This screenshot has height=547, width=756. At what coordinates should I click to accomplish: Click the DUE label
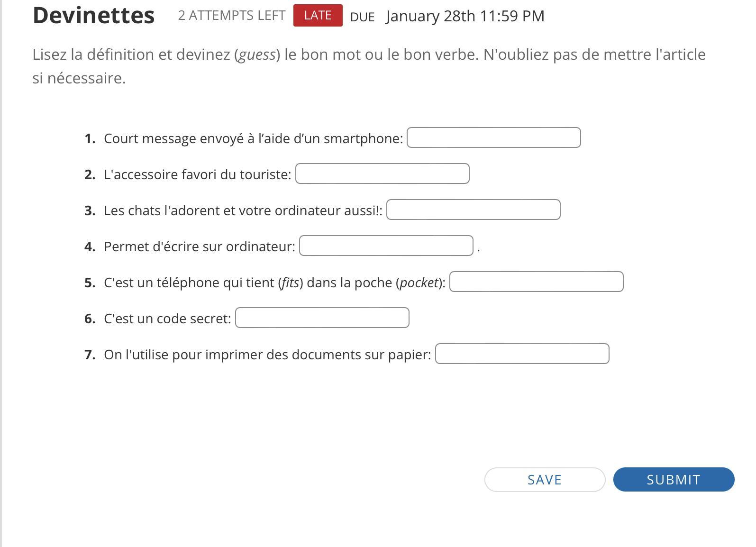(362, 17)
